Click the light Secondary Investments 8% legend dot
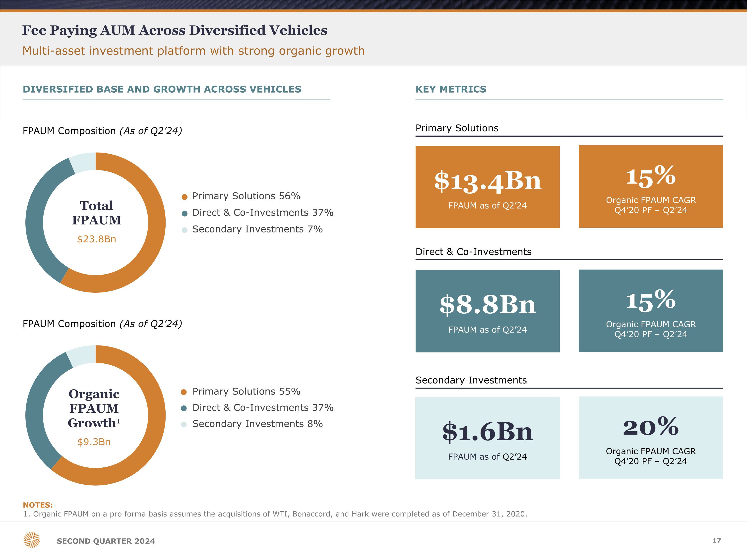This screenshot has width=747, height=560. (184, 424)
